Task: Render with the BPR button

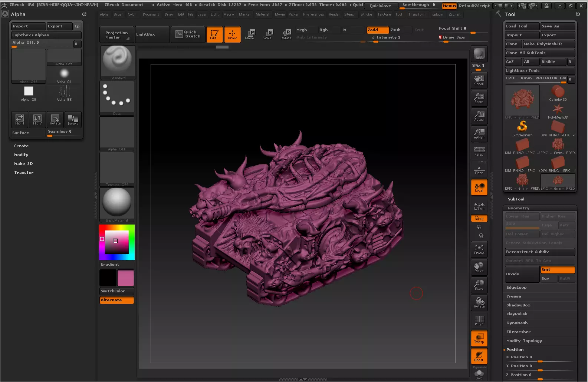Action: click(479, 54)
